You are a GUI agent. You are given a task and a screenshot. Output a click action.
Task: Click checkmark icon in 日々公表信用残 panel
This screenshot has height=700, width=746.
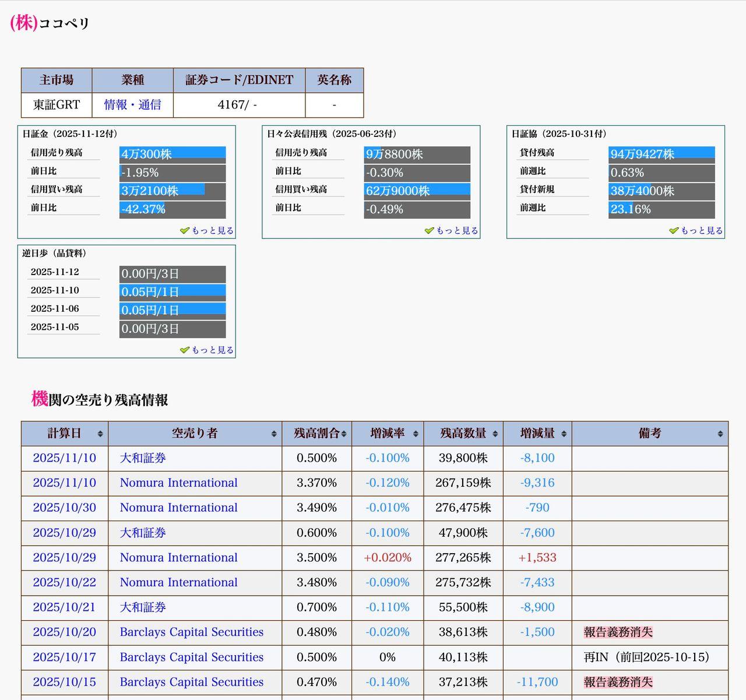[430, 231]
